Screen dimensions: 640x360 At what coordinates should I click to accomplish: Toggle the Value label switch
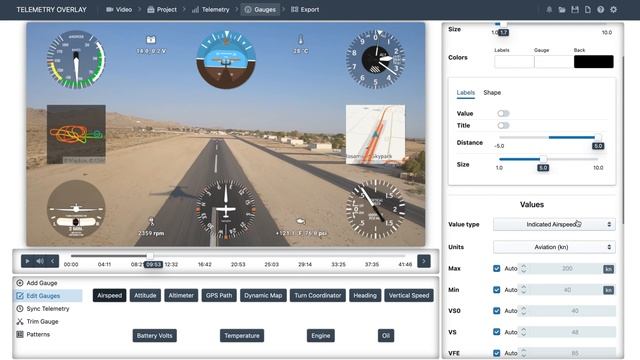[x=503, y=113]
